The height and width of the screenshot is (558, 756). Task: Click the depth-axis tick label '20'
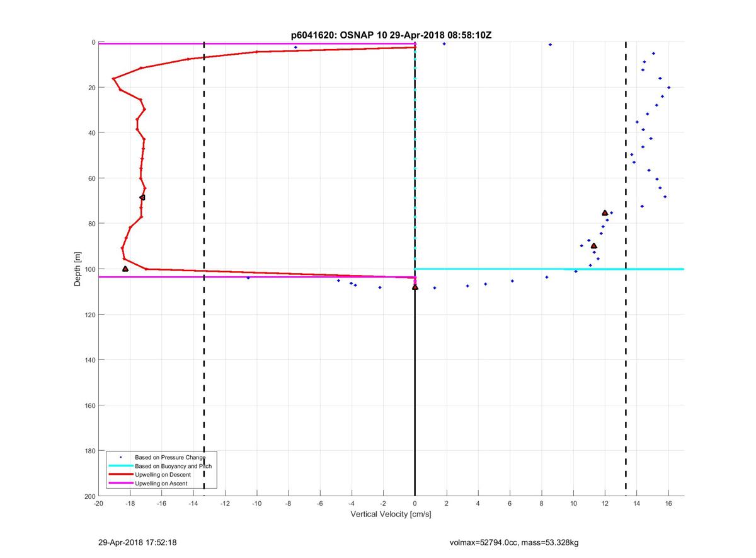pos(91,88)
